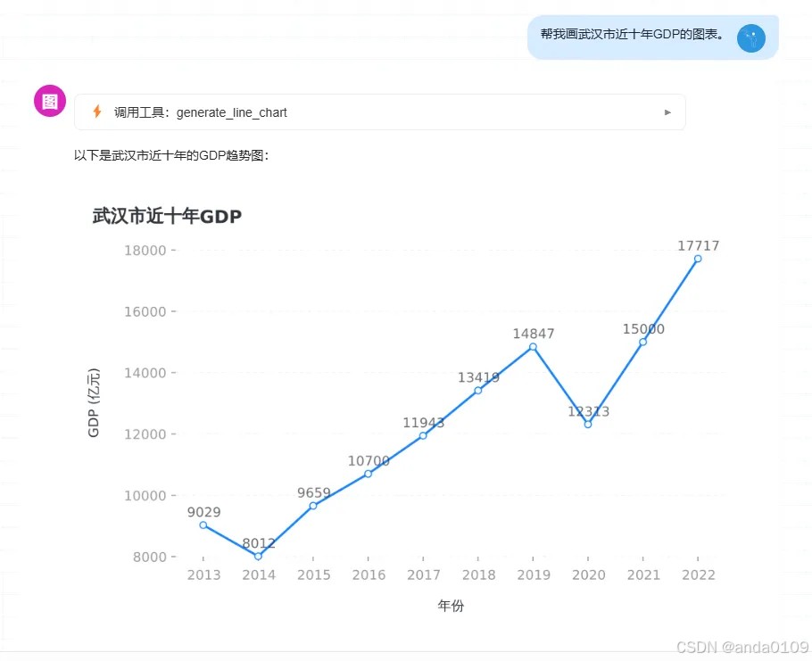Click the 2018 data point marker

click(478, 391)
